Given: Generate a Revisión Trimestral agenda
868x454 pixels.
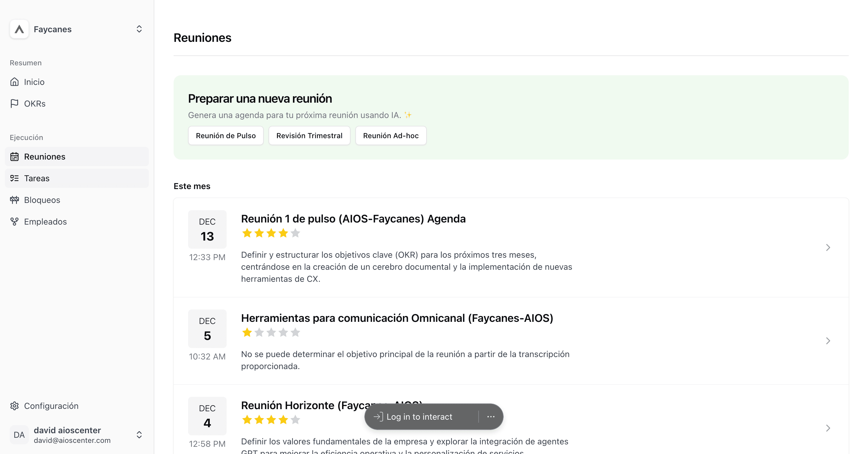Looking at the screenshot, I should point(309,135).
